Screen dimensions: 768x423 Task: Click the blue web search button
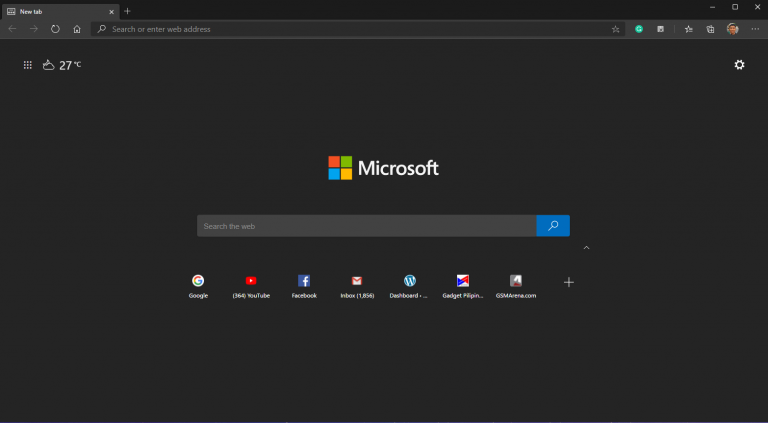553,226
